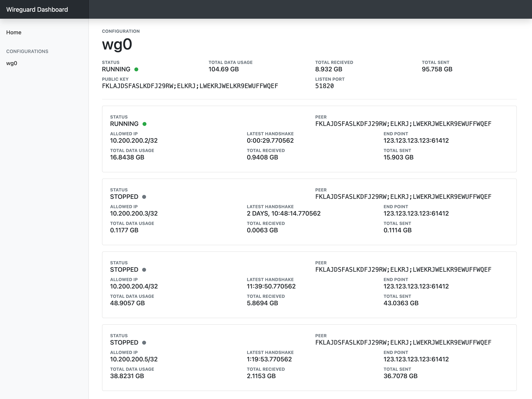Click gray stopped dot of peer 10.200.200.4/32

click(144, 270)
